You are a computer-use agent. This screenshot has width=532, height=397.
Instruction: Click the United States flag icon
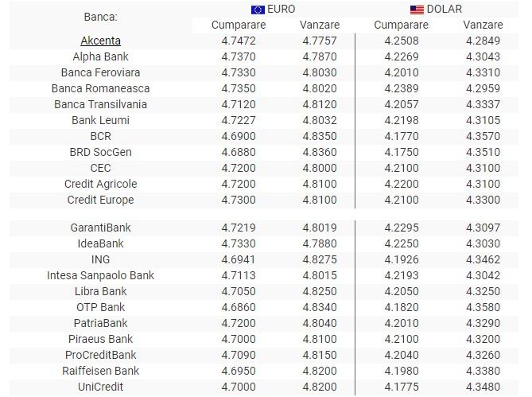(417, 10)
